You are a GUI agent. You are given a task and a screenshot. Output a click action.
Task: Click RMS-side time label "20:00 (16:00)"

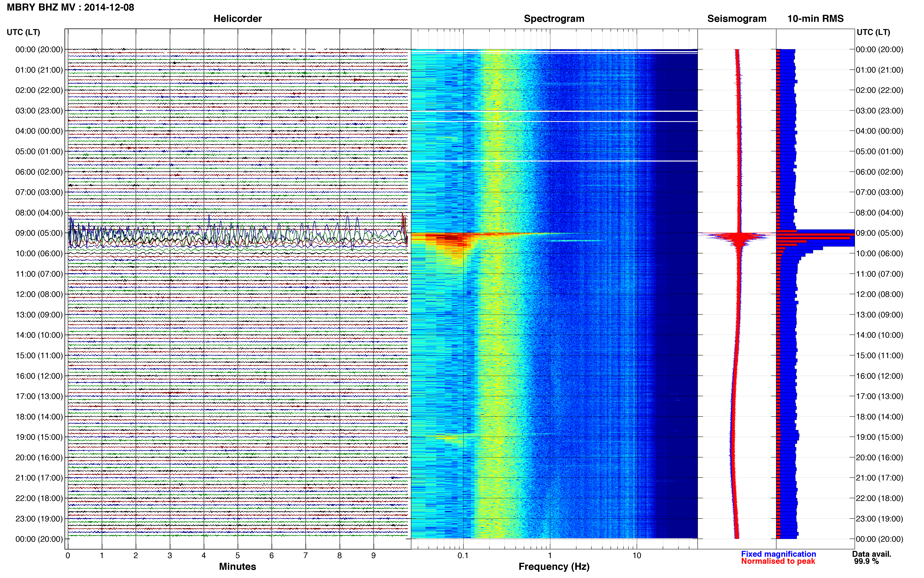tap(879, 458)
